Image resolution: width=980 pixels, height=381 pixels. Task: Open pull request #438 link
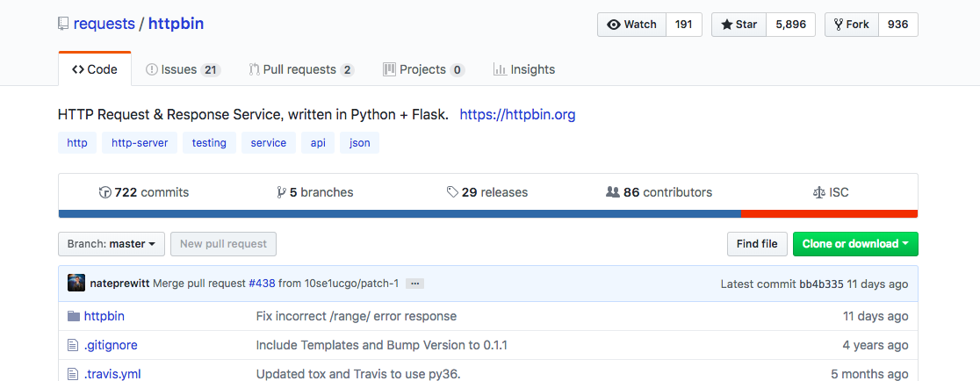[x=262, y=284]
